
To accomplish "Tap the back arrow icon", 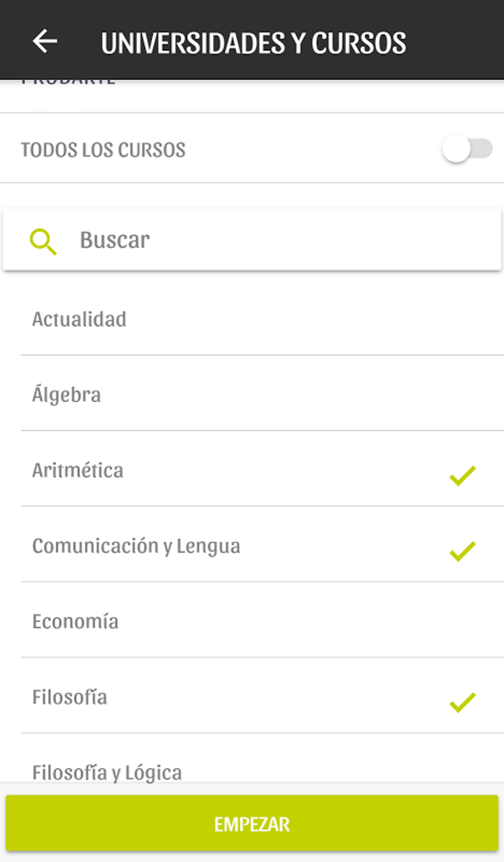I will tap(44, 41).
